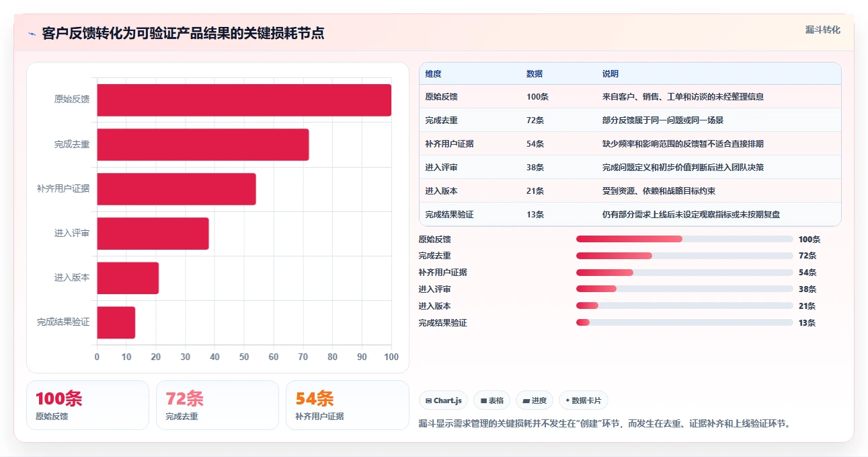
Task: Click the 完成去重 progress bar showing 72条
Action: tap(684, 256)
